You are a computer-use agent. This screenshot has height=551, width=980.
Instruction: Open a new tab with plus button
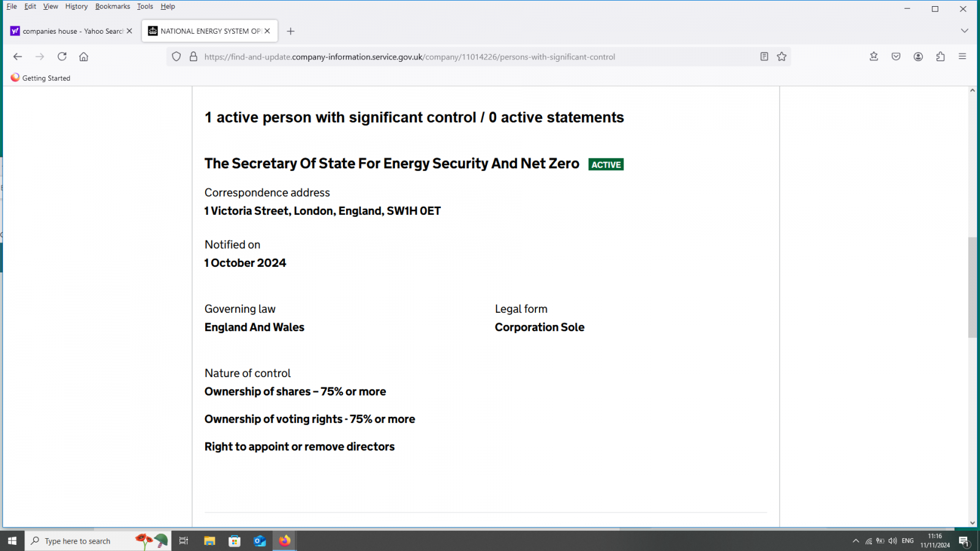click(x=290, y=31)
